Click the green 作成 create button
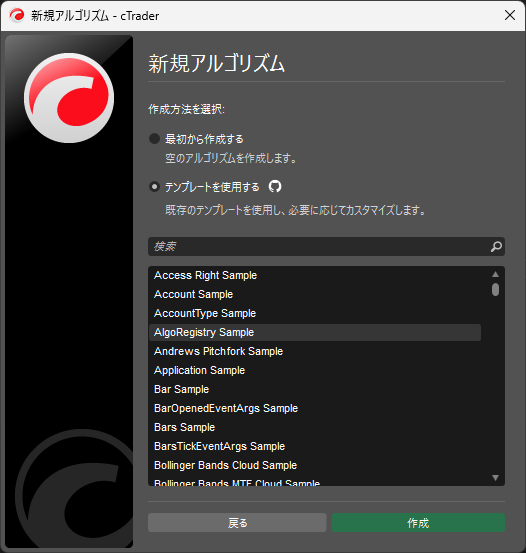The width and height of the screenshot is (526, 553). pyautogui.click(x=418, y=523)
